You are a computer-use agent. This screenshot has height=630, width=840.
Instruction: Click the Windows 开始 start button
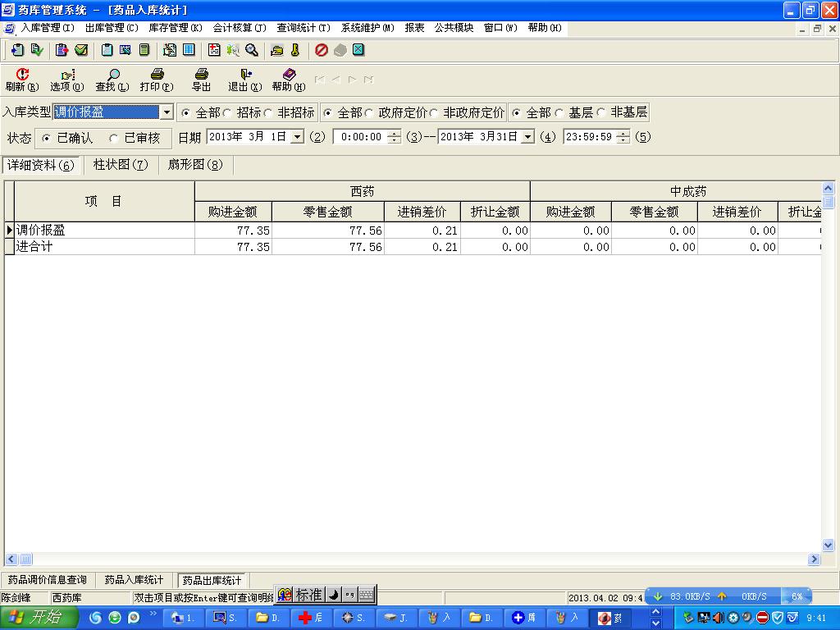39,618
